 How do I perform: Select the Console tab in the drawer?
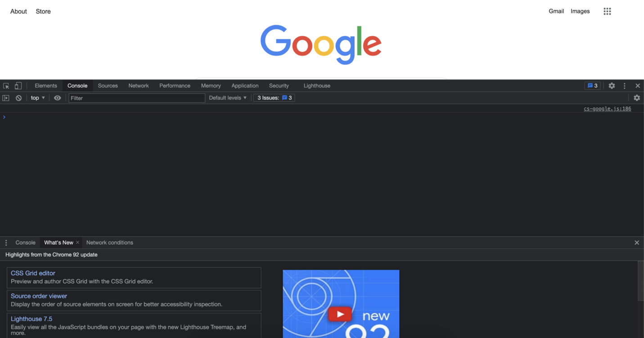click(25, 242)
